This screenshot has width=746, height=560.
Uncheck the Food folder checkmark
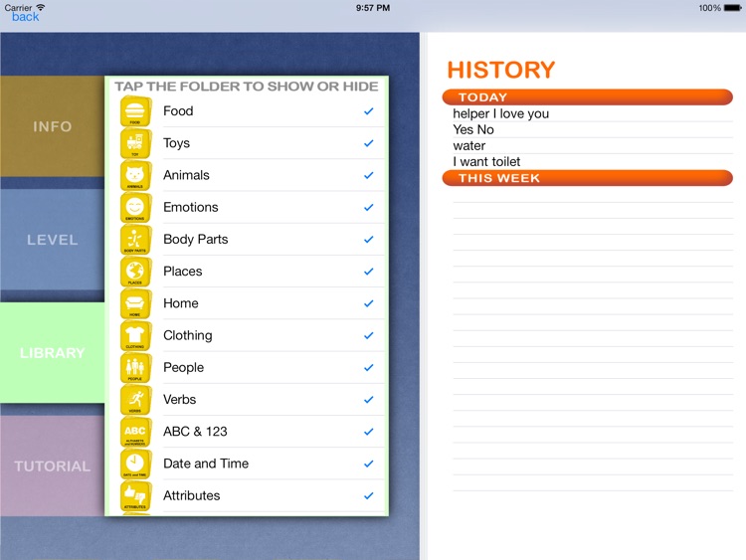tap(369, 111)
